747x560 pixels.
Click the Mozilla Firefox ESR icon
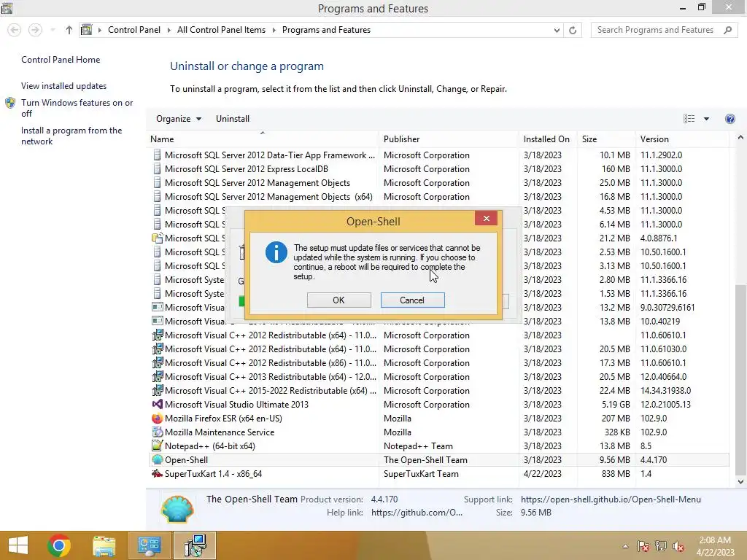pos(158,418)
